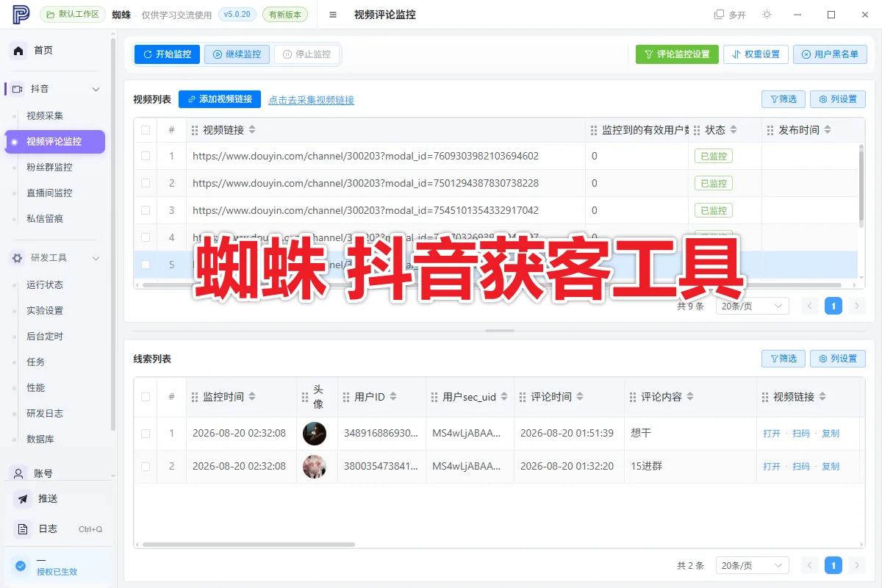882x588 pixels.
Task: Click the 日志 document icon
Action: coord(23,529)
